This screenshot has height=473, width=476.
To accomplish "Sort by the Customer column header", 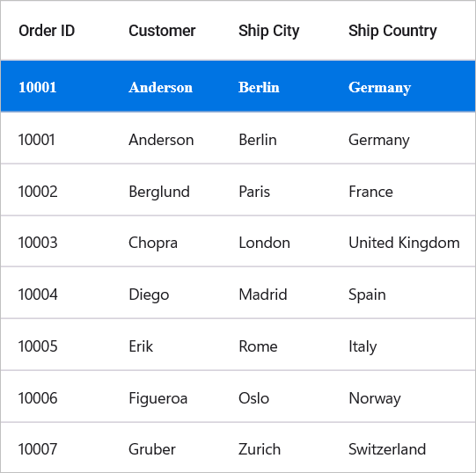I will click(x=162, y=31).
